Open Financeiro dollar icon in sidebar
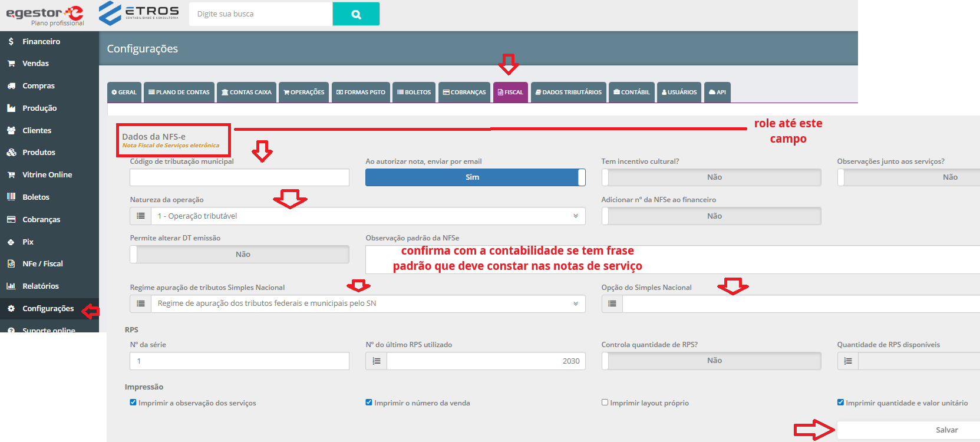This screenshot has height=442, width=980. [11, 41]
